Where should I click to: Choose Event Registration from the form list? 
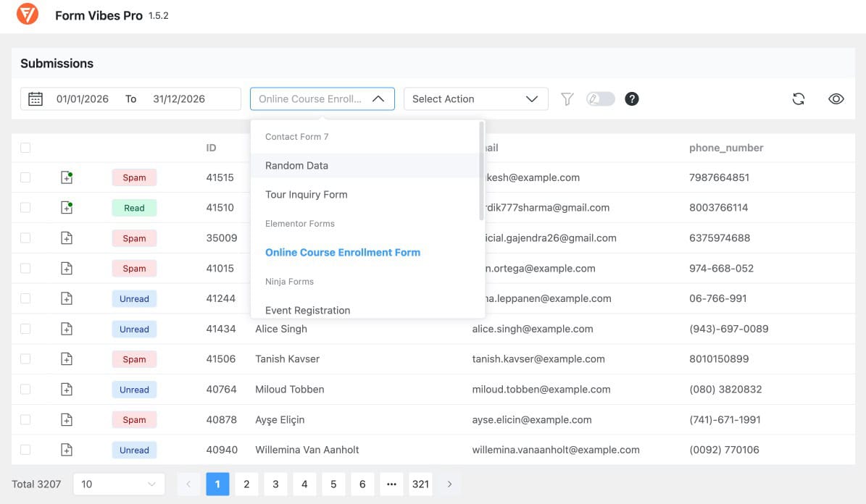tap(365, 310)
